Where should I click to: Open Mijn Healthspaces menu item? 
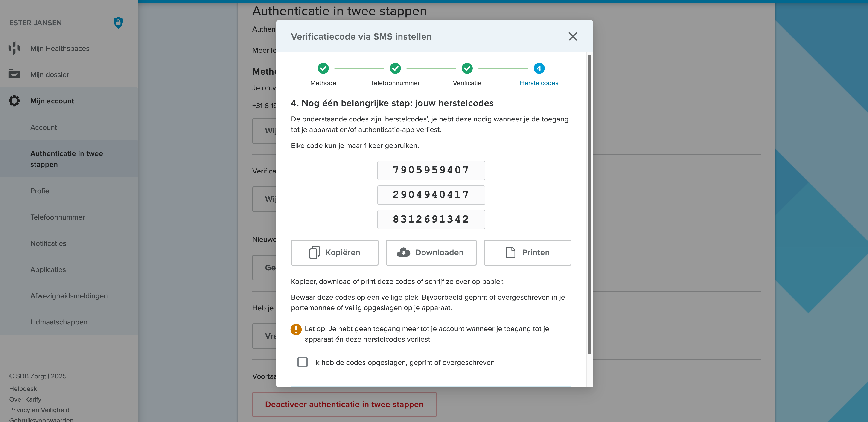[x=69, y=48]
